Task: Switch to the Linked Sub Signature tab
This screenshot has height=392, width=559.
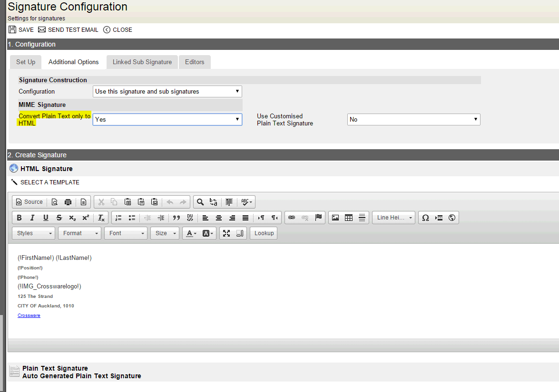Action: [x=142, y=62]
